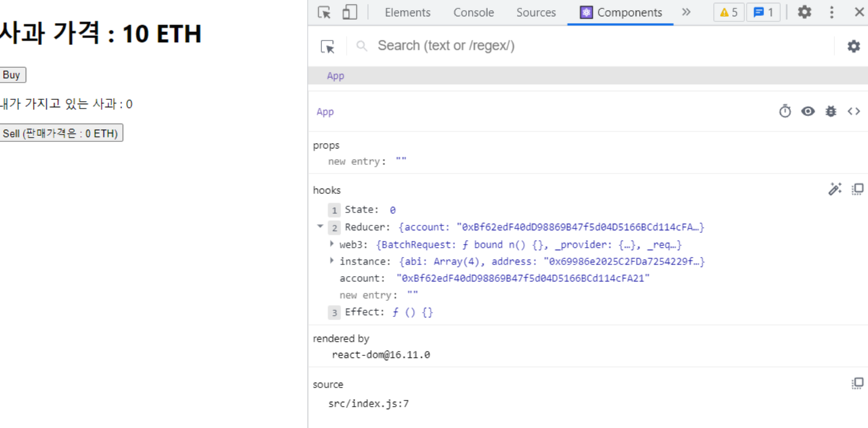Log component data with bug icon
The height and width of the screenshot is (428, 868).
pyautogui.click(x=831, y=112)
